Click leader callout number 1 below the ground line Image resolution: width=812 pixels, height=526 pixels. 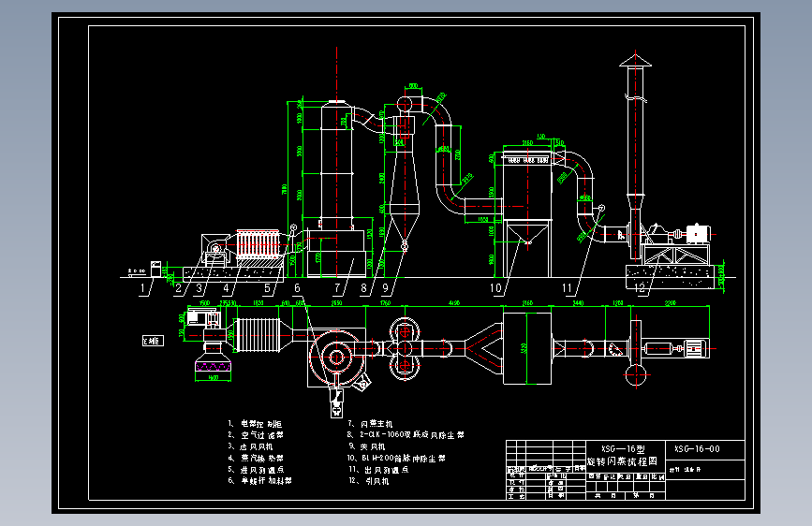[143, 288]
